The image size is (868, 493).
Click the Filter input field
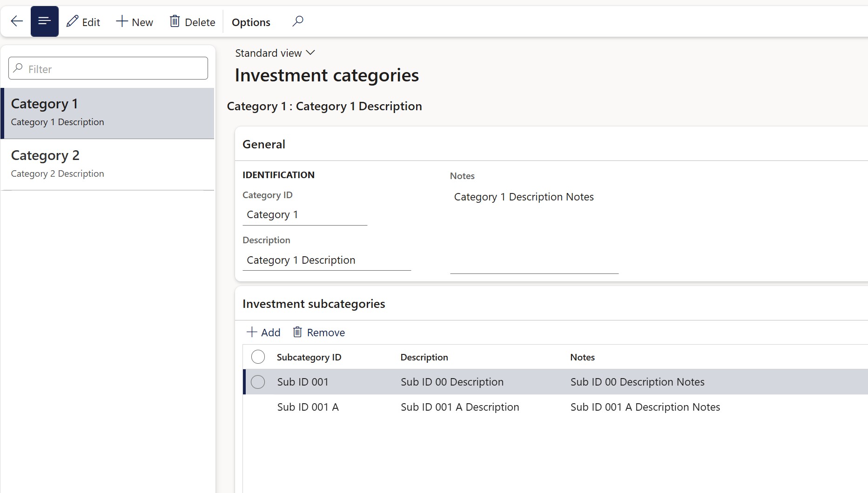pos(108,68)
